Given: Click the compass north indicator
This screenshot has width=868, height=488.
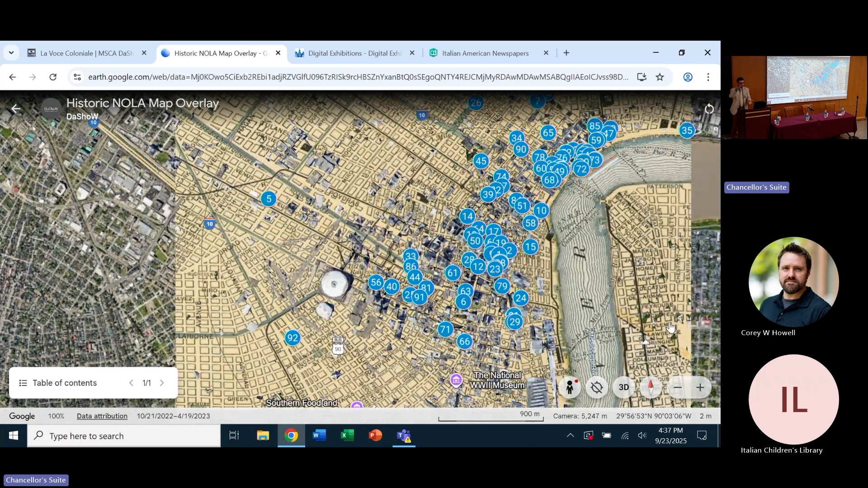Looking at the screenshot, I should pyautogui.click(x=651, y=387).
